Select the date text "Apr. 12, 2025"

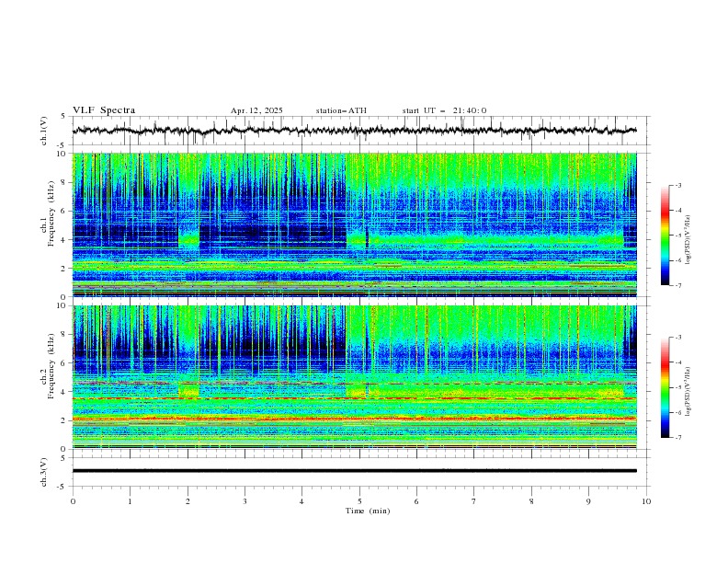point(256,110)
